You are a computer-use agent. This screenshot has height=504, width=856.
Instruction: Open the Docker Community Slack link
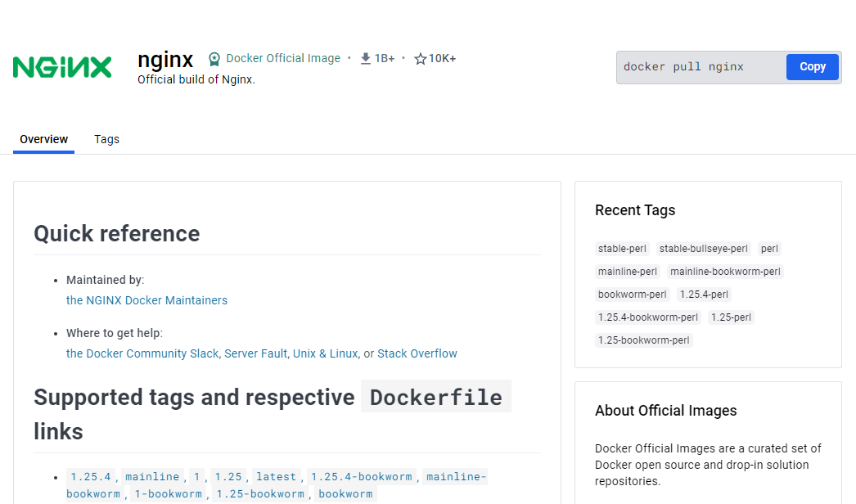coord(142,353)
